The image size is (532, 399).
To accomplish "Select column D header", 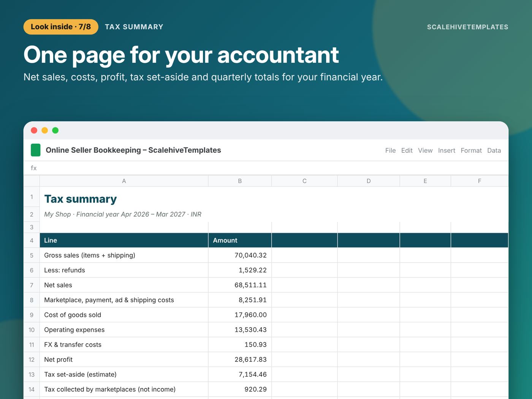I will coord(369,181).
